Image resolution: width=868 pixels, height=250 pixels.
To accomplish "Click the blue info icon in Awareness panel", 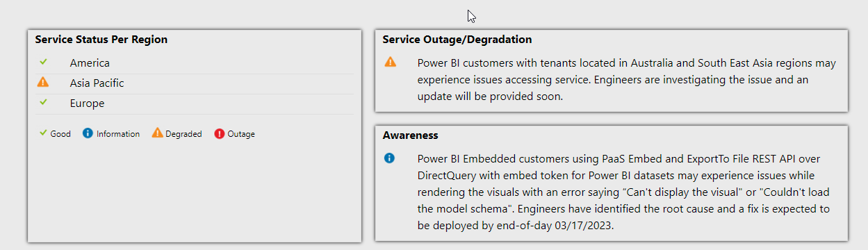I will (389, 158).
